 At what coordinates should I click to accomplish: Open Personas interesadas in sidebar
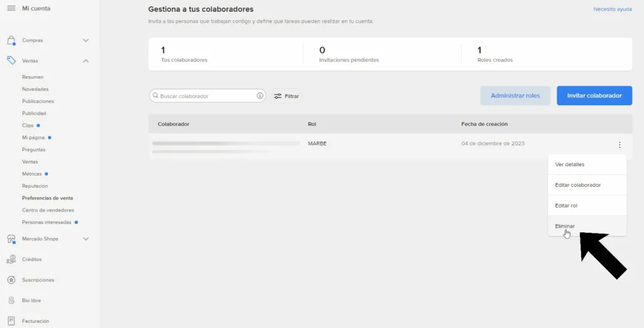(47, 222)
